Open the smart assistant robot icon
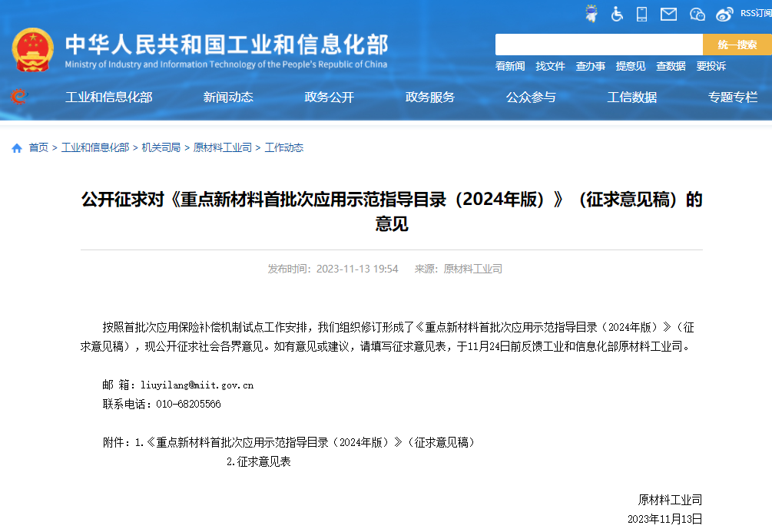The image size is (772, 532). 591,13
